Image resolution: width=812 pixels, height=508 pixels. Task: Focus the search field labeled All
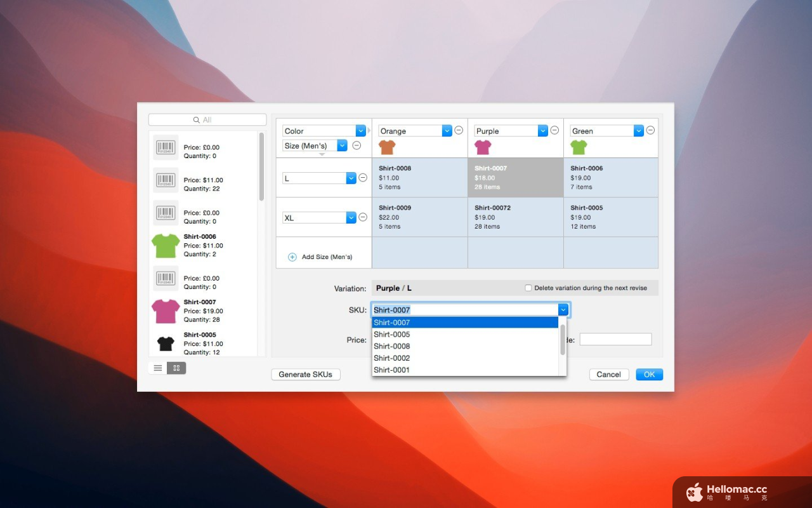pyautogui.click(x=207, y=120)
